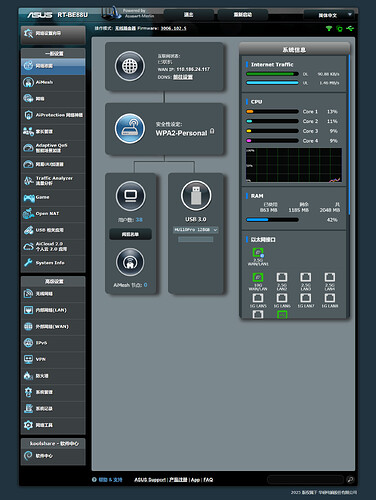Click the RAM usage bar showing 42%

272,220
